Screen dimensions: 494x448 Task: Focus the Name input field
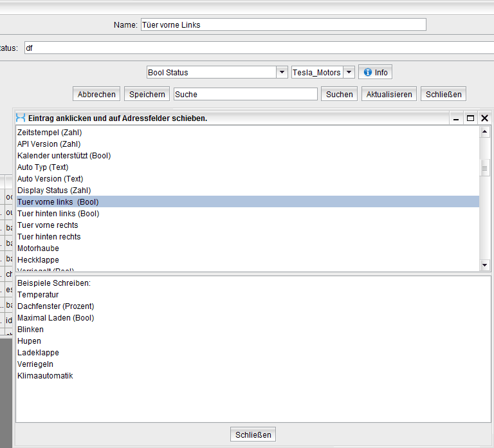click(x=284, y=24)
